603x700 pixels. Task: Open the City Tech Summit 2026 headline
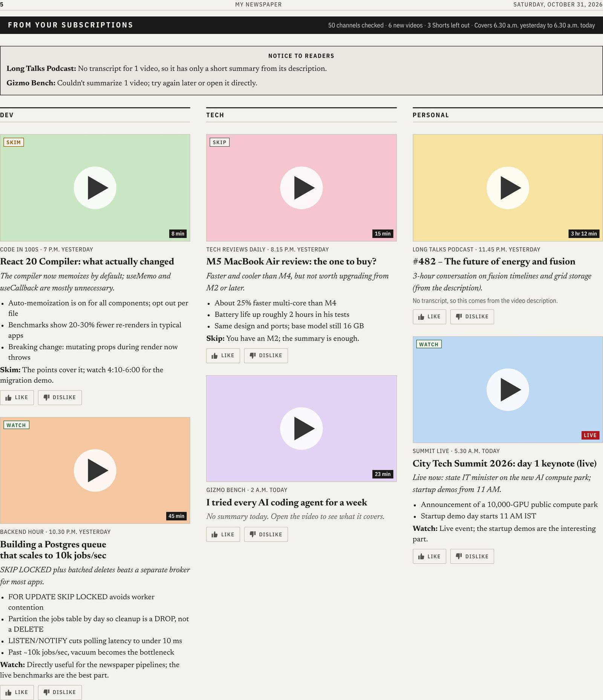(505, 463)
